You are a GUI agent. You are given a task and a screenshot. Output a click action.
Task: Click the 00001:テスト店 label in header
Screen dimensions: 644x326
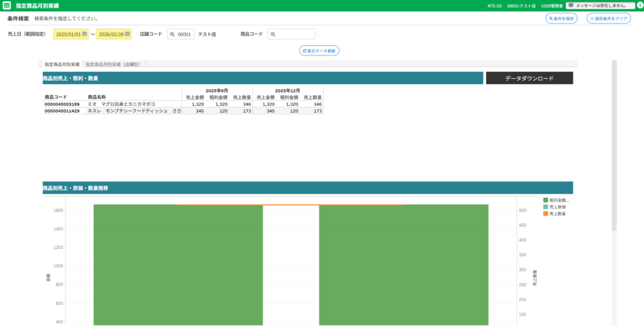tap(521, 6)
